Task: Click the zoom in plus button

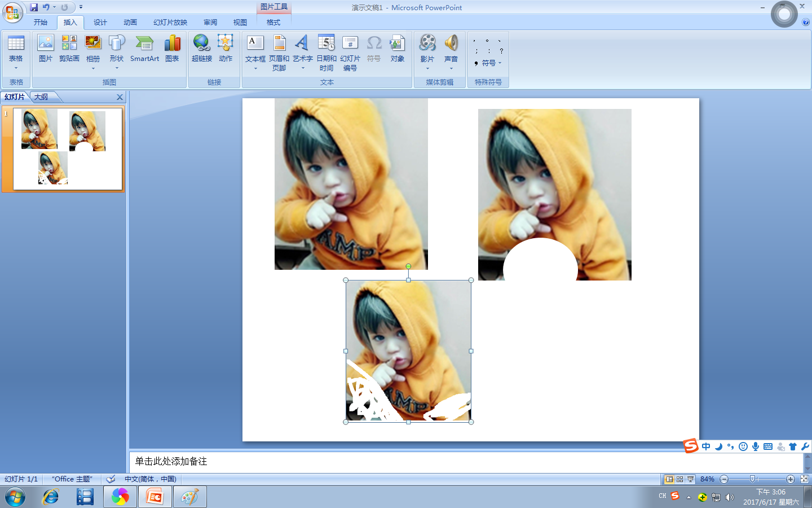Action: (x=791, y=479)
